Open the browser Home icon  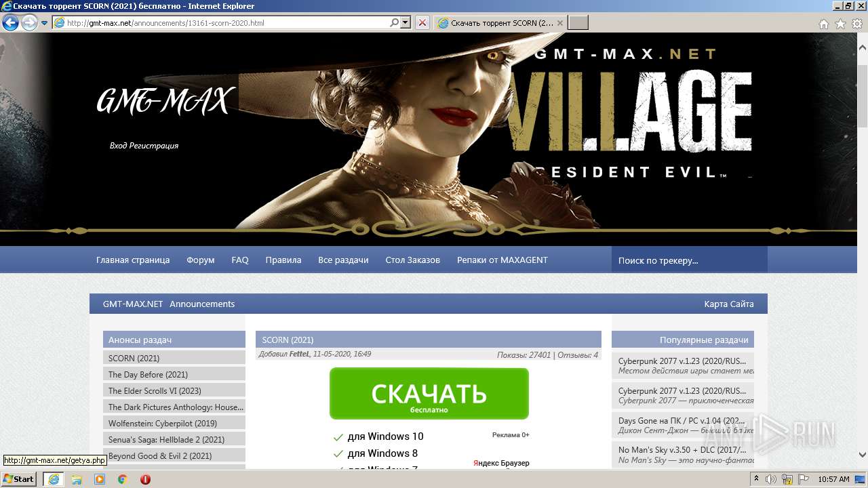tap(824, 24)
